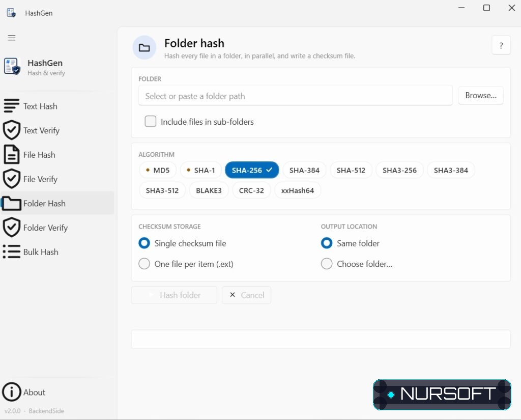Select Choose folder... output radio
Screen dimensions: 521x420
(327, 264)
